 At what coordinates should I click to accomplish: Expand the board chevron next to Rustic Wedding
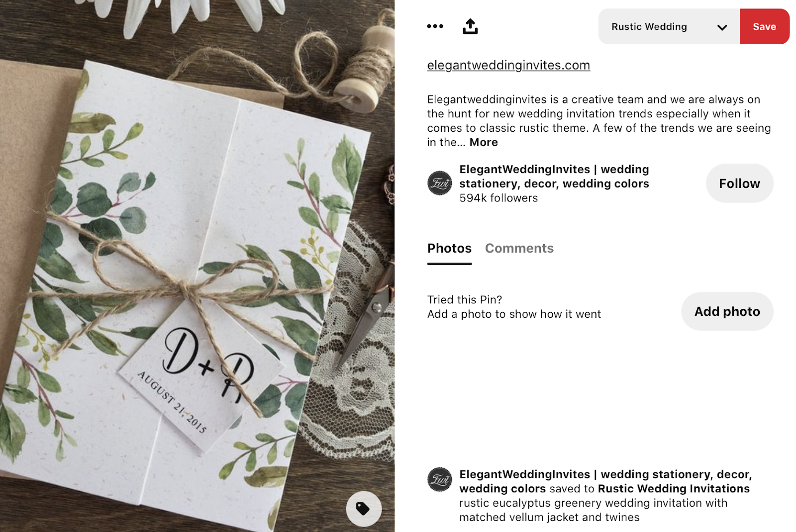pyautogui.click(x=722, y=27)
